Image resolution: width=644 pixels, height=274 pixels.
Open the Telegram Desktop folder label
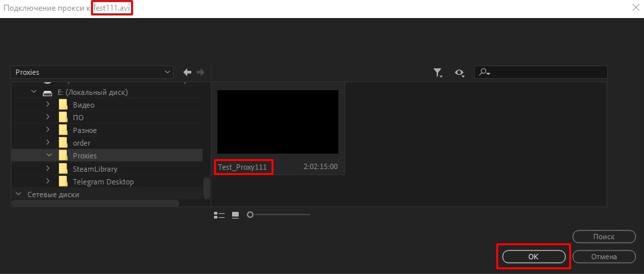click(x=103, y=182)
